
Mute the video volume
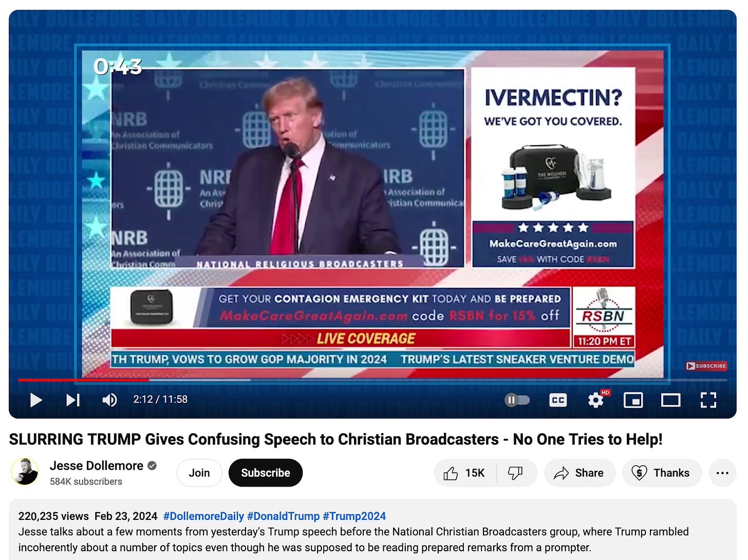[x=109, y=400]
